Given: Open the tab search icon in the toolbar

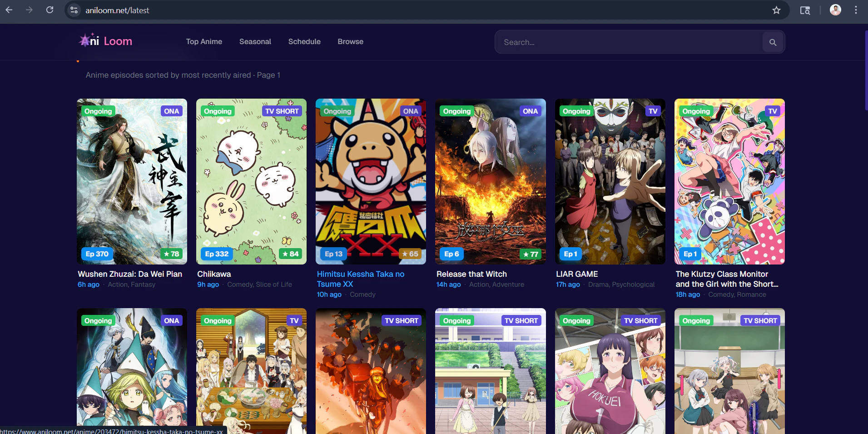Looking at the screenshot, I should point(805,10).
